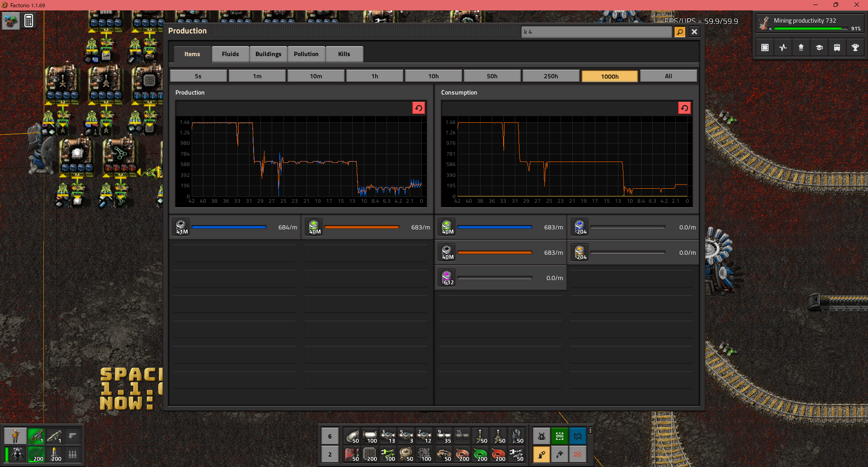Screen dimensions: 868x467
Task: Open the blue blueprint book shortcut
Action: (x=578, y=436)
